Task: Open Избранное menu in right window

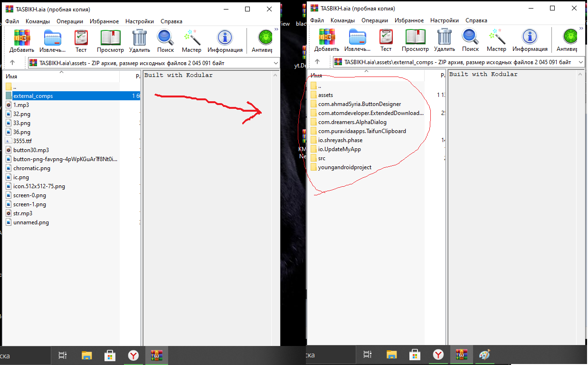Action: click(x=408, y=21)
